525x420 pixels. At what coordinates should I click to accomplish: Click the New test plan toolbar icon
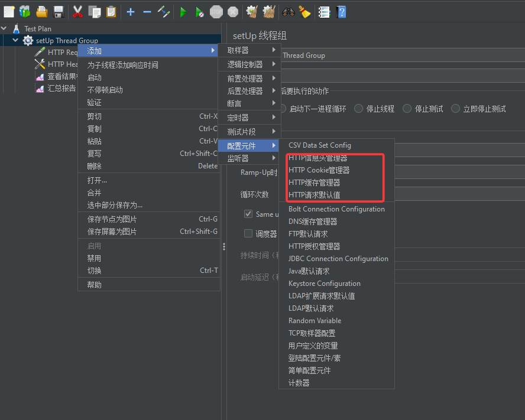point(9,12)
